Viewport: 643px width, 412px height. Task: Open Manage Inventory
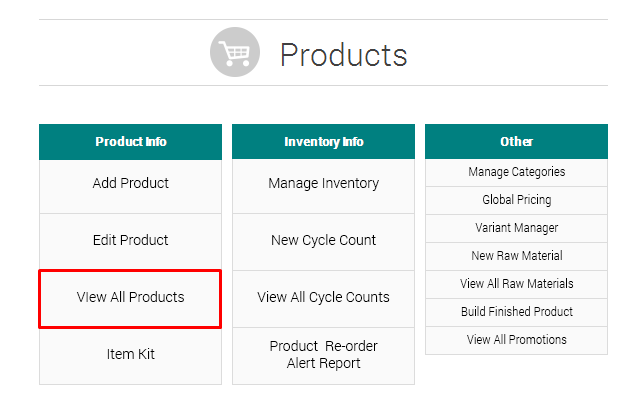pos(323,183)
